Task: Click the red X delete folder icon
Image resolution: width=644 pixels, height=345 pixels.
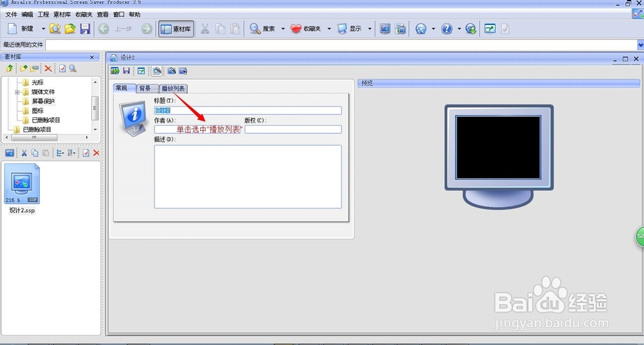Action: (x=48, y=68)
